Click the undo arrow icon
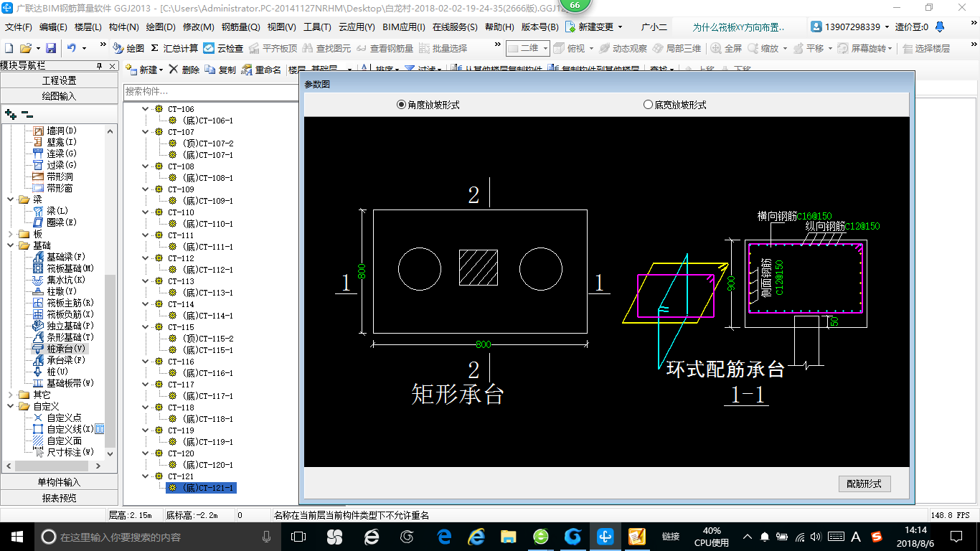 click(x=72, y=48)
